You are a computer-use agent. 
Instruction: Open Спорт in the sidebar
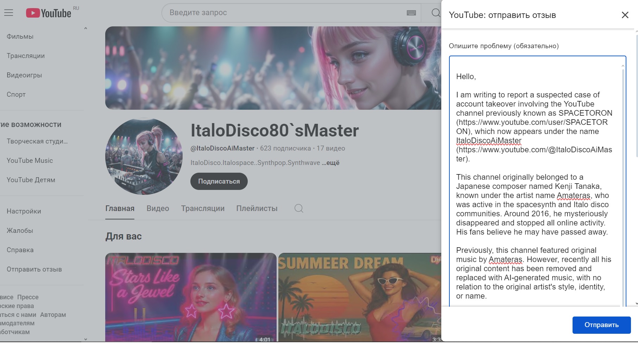(16, 95)
